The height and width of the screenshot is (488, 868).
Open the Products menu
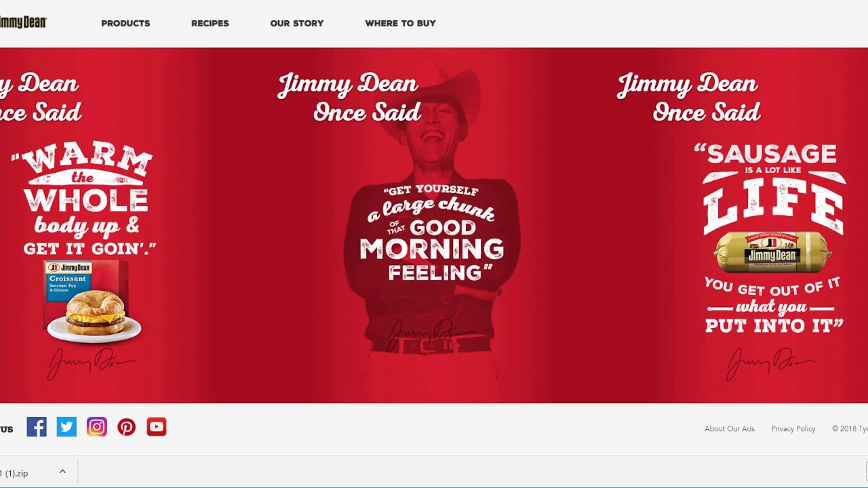125,23
